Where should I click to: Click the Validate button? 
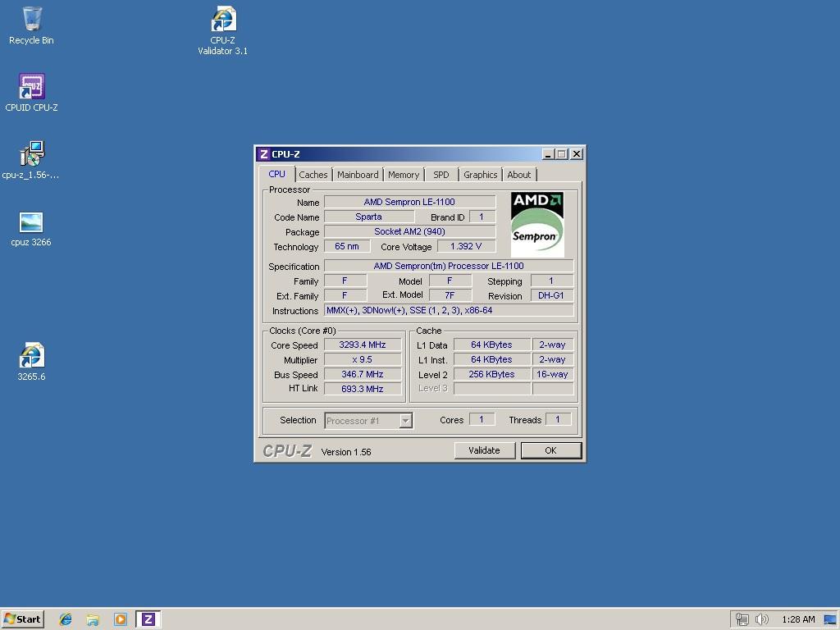[484, 450]
